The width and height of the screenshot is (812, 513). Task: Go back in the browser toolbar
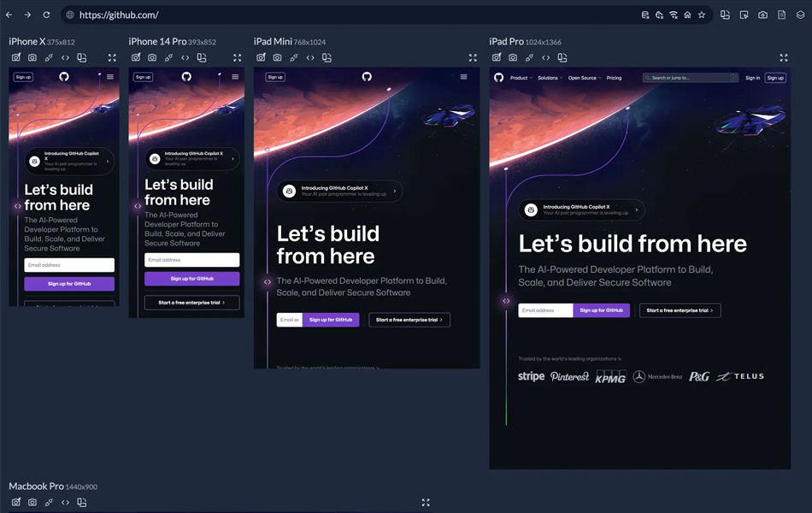(9, 15)
